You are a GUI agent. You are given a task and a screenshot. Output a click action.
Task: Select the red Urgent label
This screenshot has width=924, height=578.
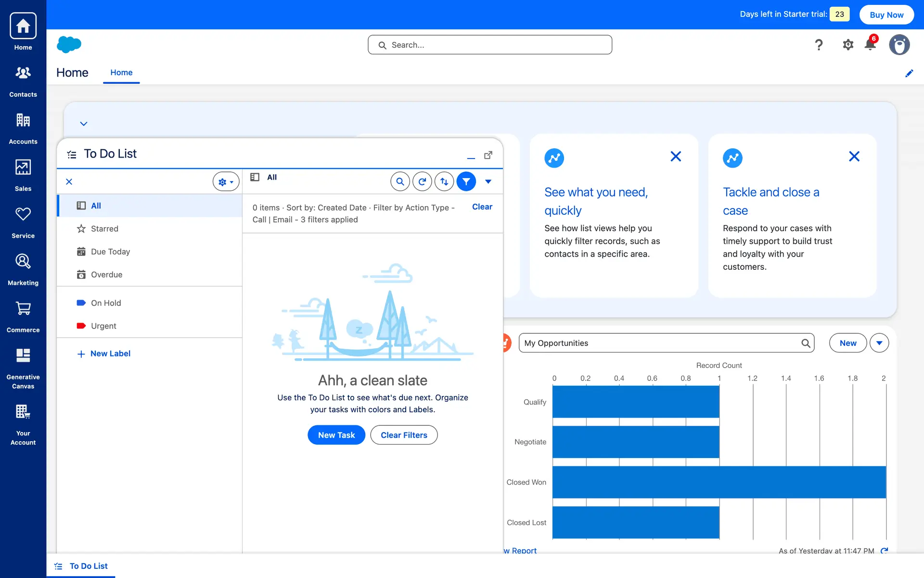pos(103,326)
